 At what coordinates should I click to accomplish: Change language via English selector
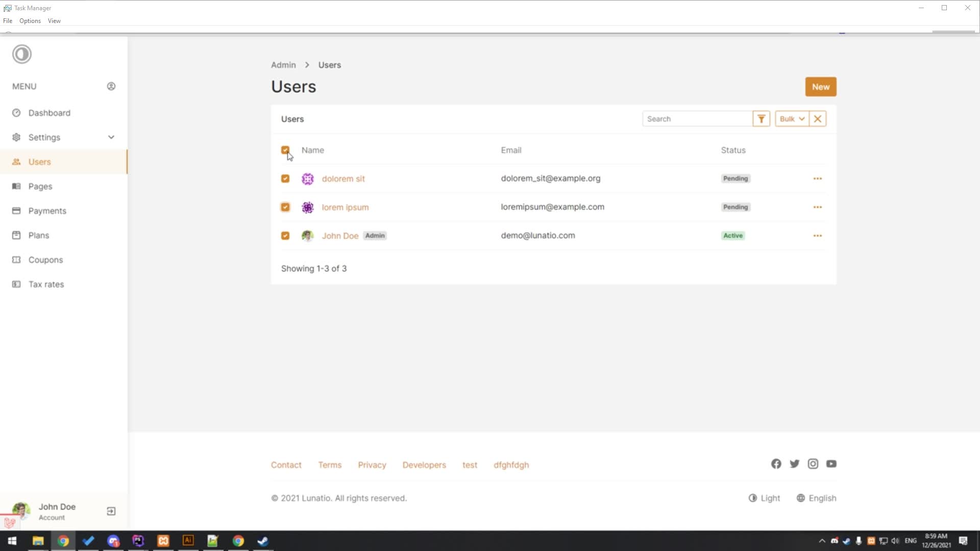pyautogui.click(x=816, y=498)
